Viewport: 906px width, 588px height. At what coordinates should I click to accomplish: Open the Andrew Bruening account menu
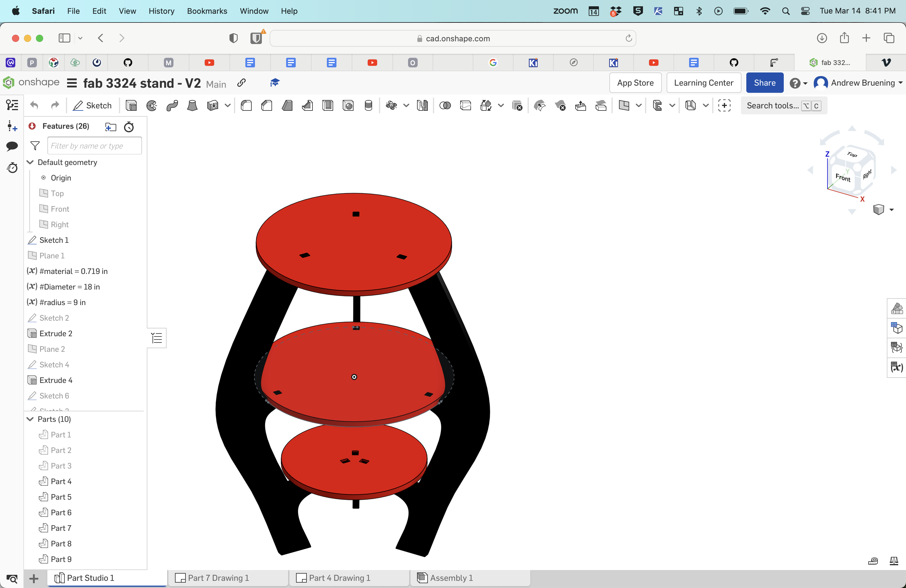(x=858, y=83)
